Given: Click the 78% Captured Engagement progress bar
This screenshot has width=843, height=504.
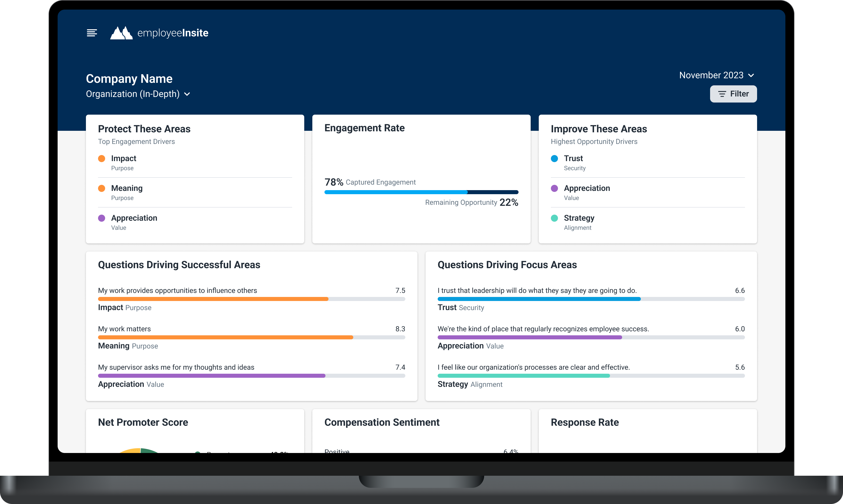Looking at the screenshot, I should [x=421, y=192].
